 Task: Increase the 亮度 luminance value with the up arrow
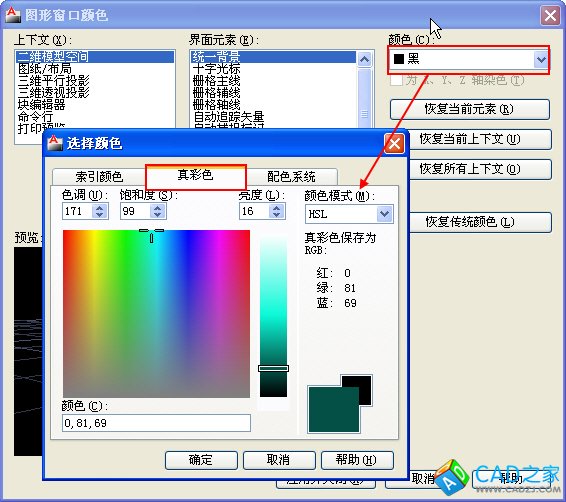point(277,207)
